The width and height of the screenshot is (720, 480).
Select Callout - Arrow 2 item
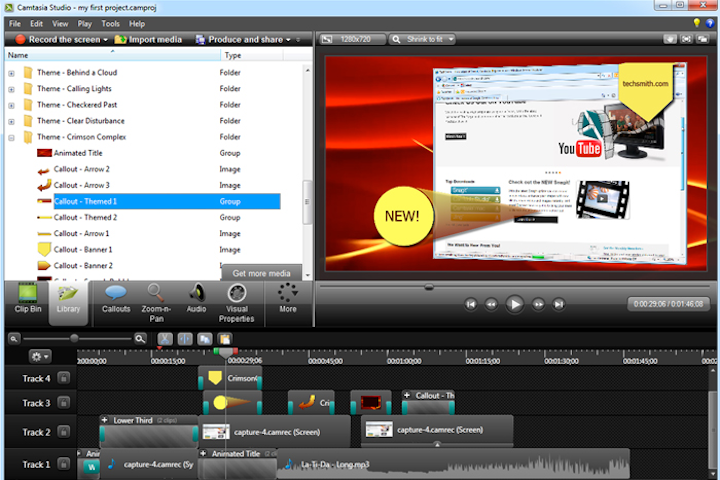tap(81, 169)
